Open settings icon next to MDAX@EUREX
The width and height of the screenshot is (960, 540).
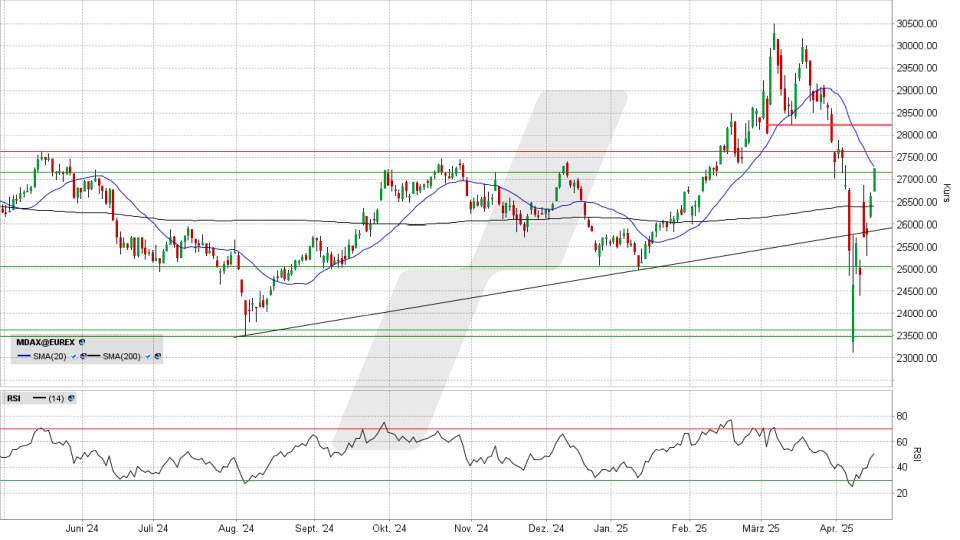[x=82, y=342]
